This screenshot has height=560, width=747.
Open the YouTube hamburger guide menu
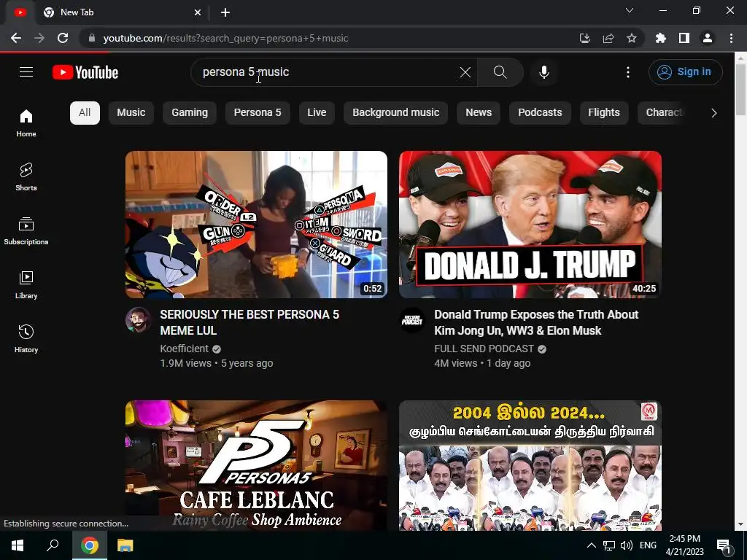26,72
